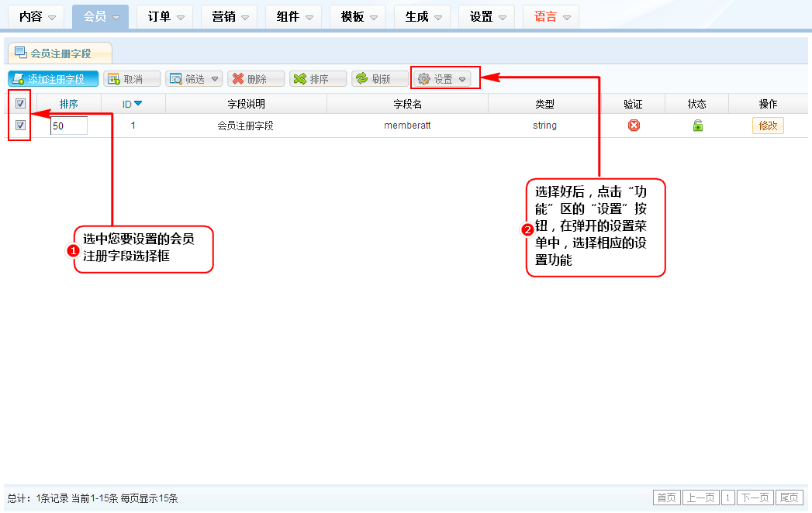The height and width of the screenshot is (513, 812).
Task: Click the 添加注册字段 add field button
Action: coord(53,79)
